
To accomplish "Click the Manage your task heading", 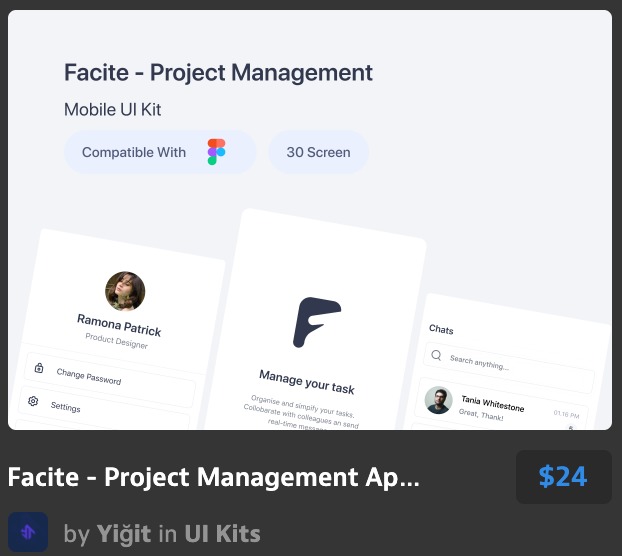I will (306, 381).
